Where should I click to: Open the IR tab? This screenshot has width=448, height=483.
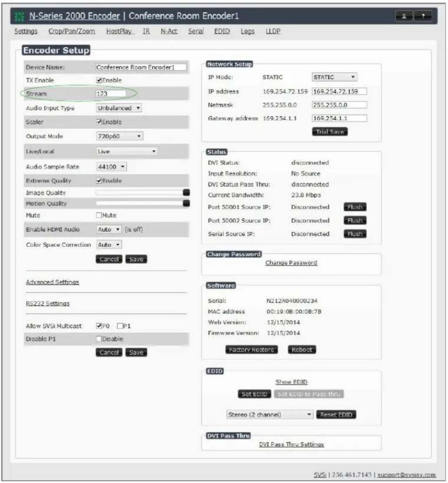[146, 31]
